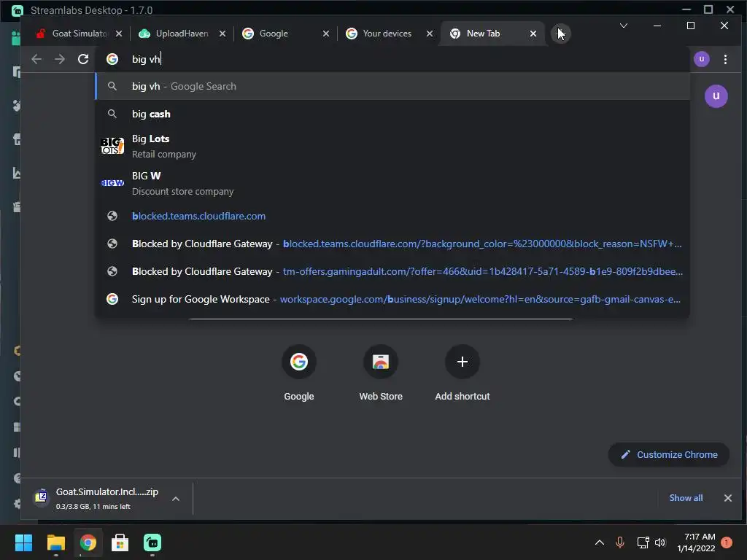
Task: Open the large purple account avatar on the page
Action: tap(716, 96)
